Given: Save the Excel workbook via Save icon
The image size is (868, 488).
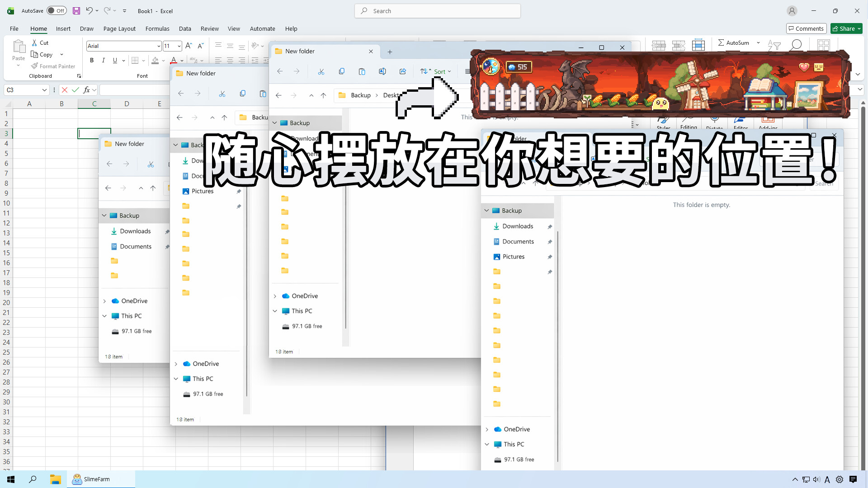Looking at the screenshot, I should click(76, 11).
